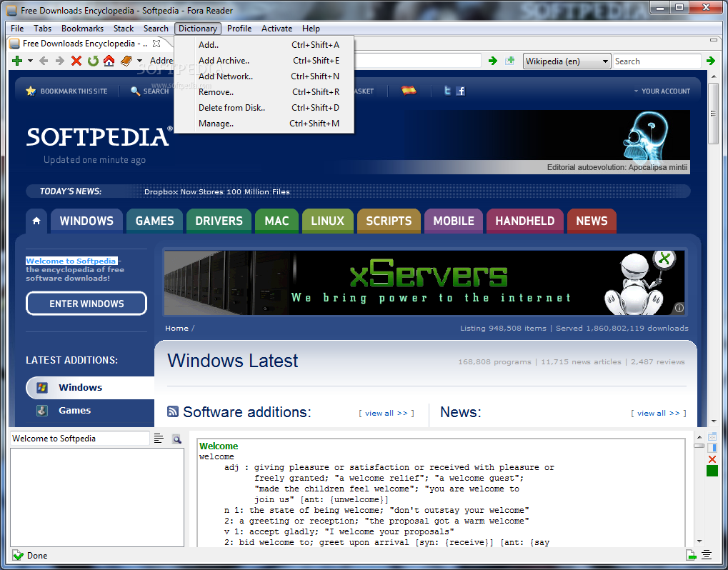Open the Wikipedia (en) search engine dropdown

(x=567, y=61)
